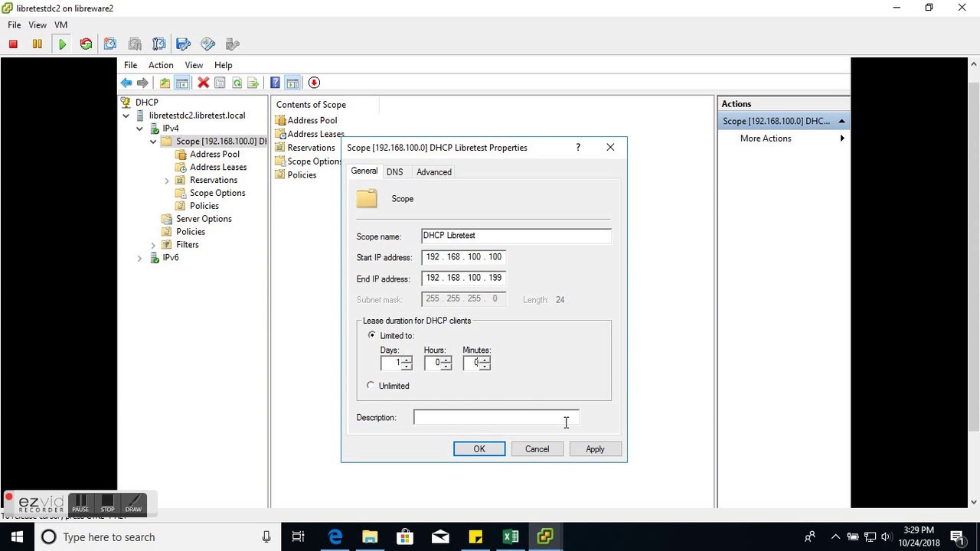This screenshot has width=980, height=551.
Task: Increase the Days spinner value
Action: point(407,360)
